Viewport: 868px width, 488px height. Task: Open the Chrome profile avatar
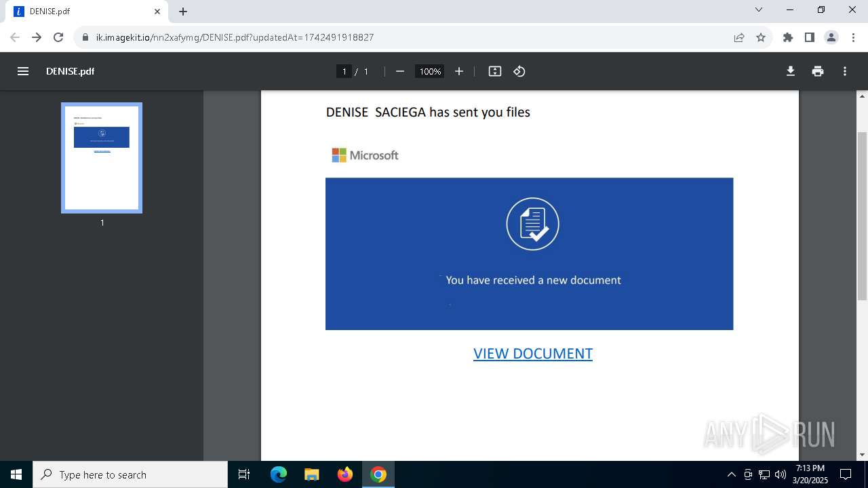(x=831, y=37)
